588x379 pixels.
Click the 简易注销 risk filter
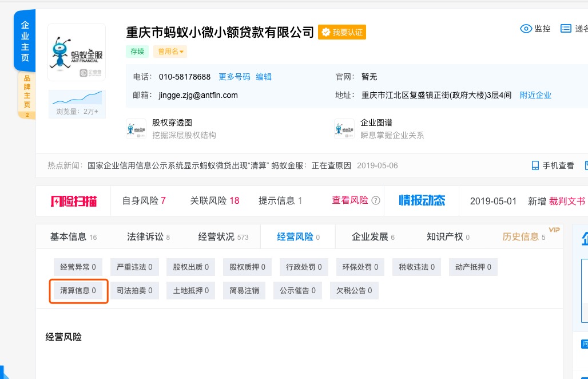point(244,290)
